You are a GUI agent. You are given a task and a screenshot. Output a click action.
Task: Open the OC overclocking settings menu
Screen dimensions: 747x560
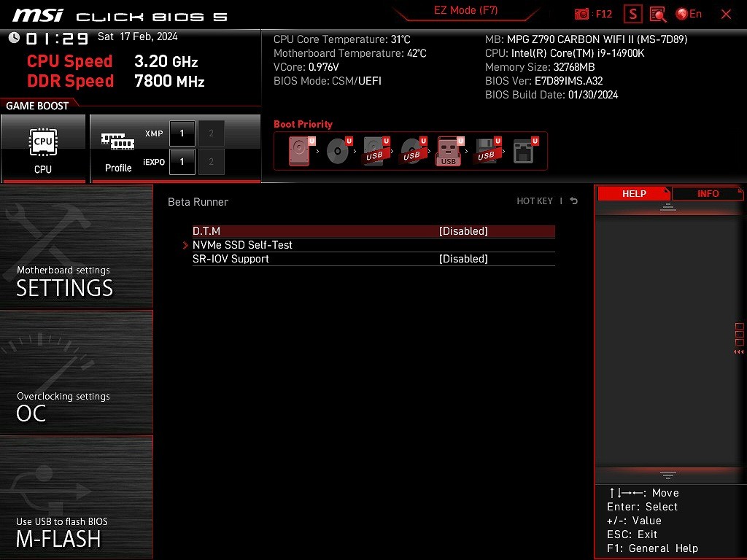tap(76, 373)
